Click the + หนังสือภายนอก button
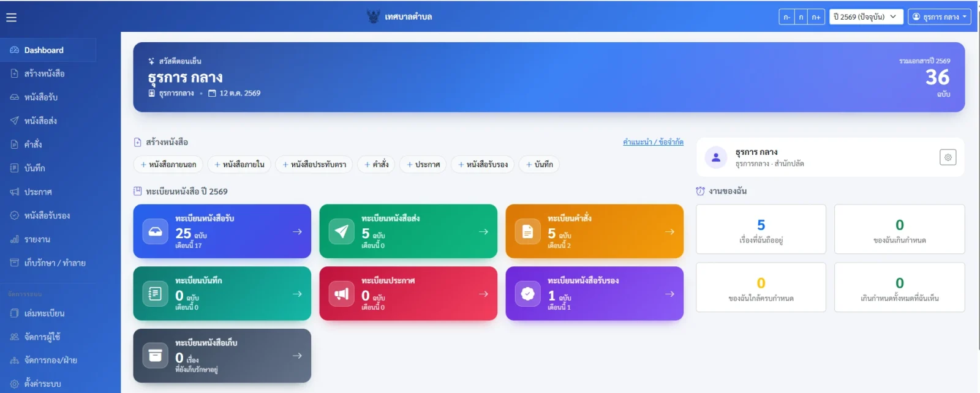This screenshot has height=393, width=980. pyautogui.click(x=168, y=164)
